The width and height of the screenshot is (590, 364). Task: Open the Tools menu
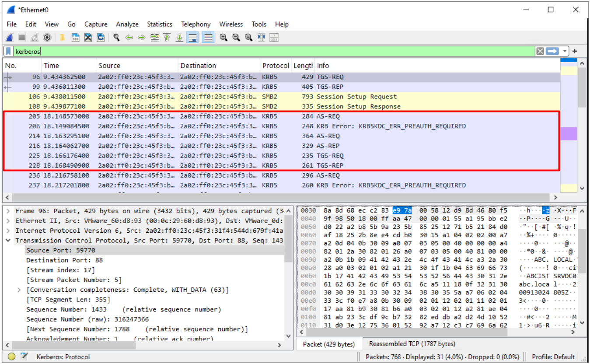point(259,24)
